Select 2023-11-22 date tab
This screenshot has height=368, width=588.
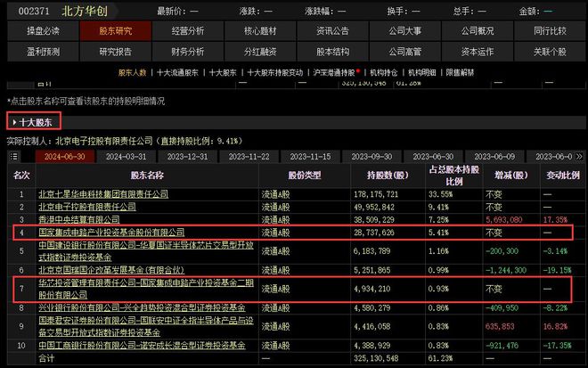point(249,157)
